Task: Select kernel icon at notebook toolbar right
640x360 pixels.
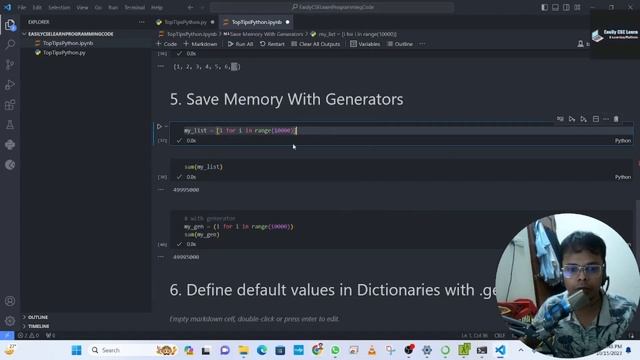Action: pyautogui.click(x=580, y=44)
